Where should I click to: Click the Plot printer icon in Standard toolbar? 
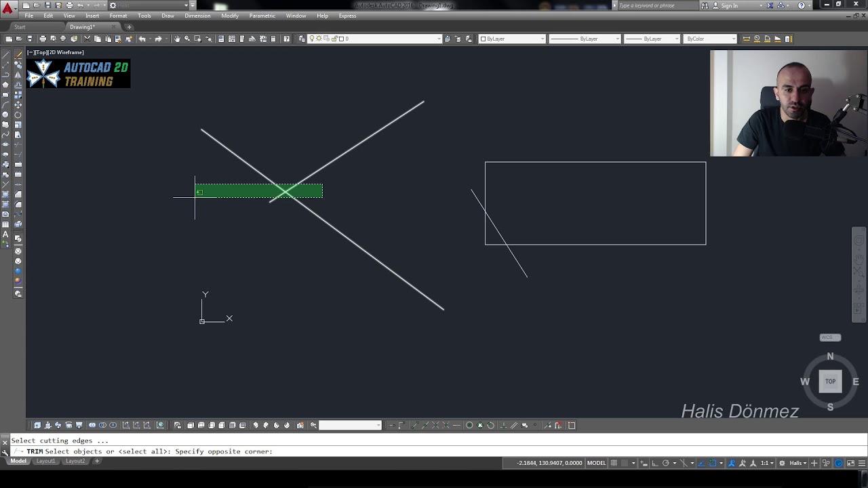point(42,39)
